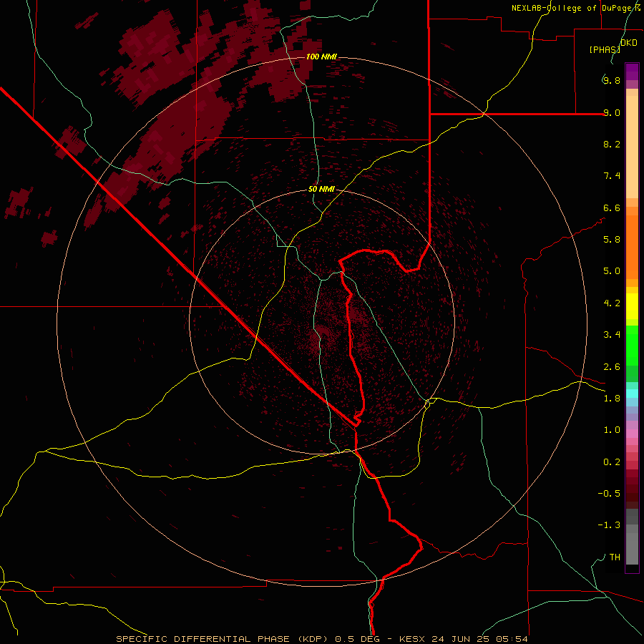Pick the bright yellow segment of color bar
The width and height of the screenshot is (644, 644).
[632, 306]
